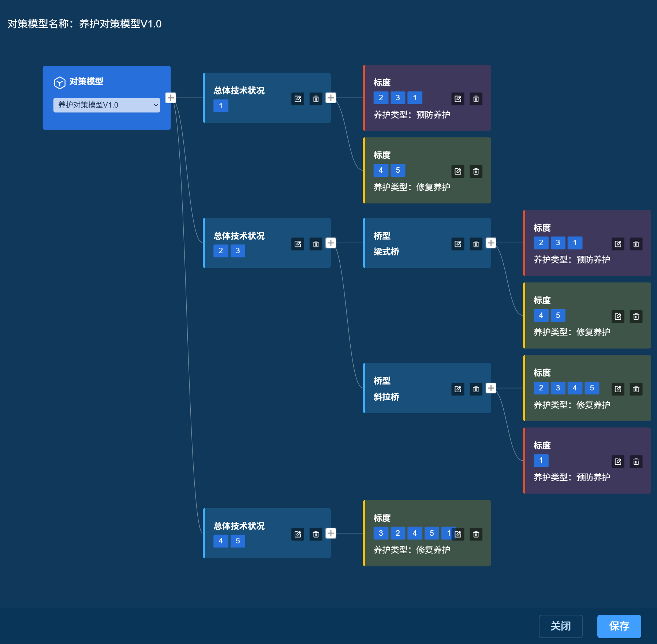Click plus expander beside first 总体技术状况 node

coord(331,98)
